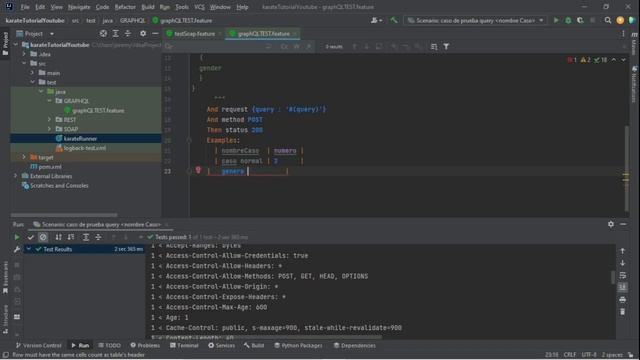Hide the Project panel with minus icon
The width and height of the screenshot is (640, 360).
tap(155, 33)
